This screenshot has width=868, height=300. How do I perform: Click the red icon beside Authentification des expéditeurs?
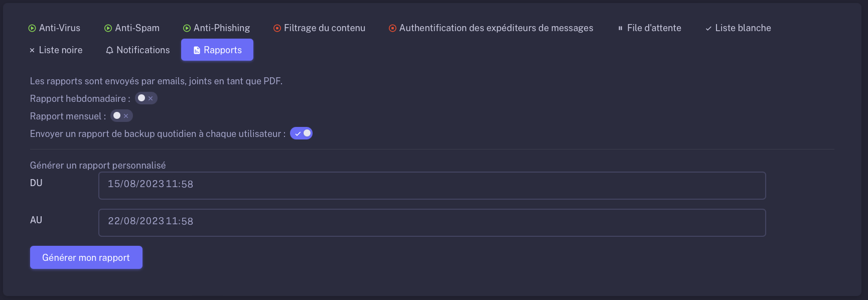point(392,28)
